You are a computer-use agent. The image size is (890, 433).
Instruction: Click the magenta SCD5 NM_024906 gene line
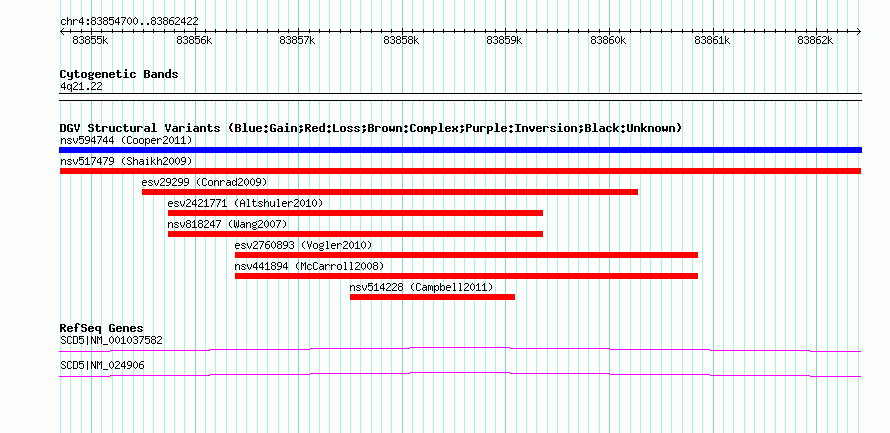460,374
